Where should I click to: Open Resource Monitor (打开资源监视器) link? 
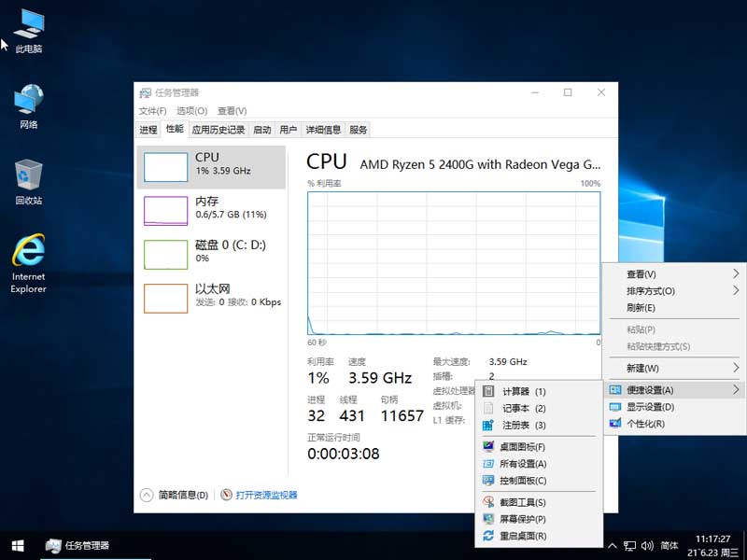coord(266,495)
